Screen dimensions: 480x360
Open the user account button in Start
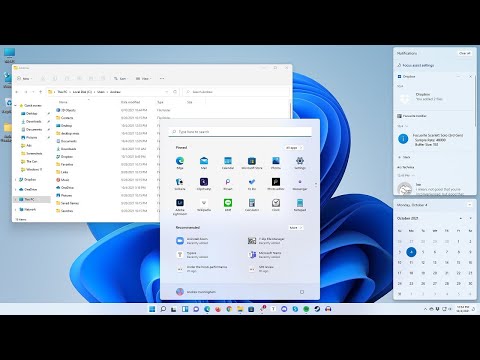(196, 292)
